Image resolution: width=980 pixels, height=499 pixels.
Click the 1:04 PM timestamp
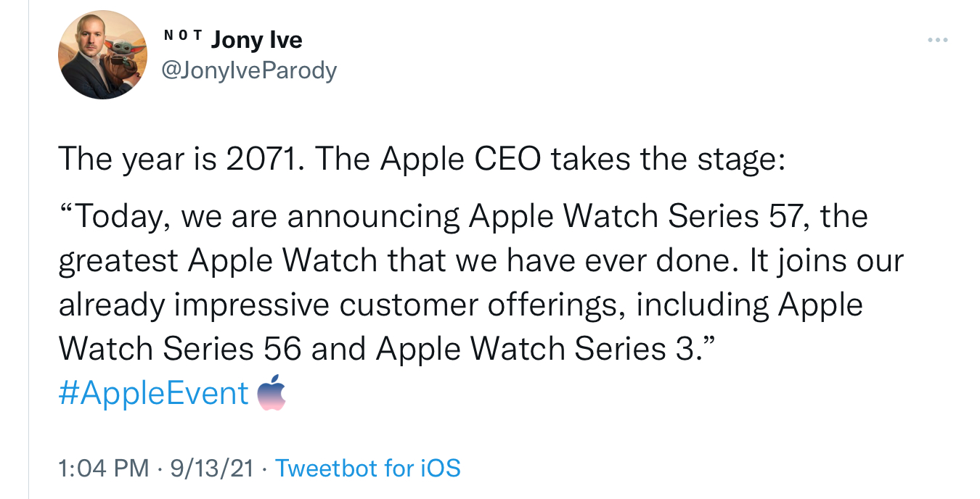pos(104,468)
